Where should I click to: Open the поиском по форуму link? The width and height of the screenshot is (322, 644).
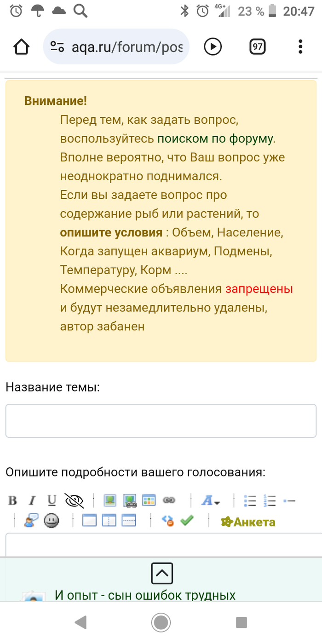point(215,138)
